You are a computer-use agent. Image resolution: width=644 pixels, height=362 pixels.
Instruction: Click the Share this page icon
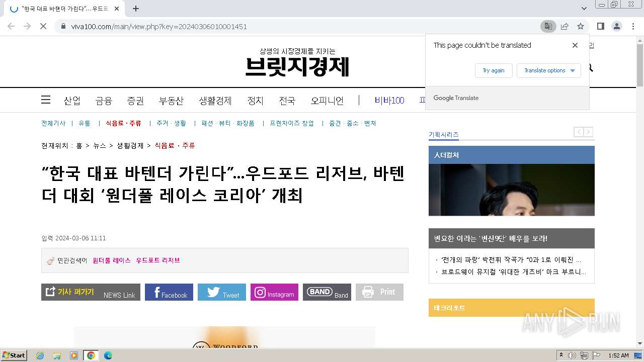coord(565,26)
